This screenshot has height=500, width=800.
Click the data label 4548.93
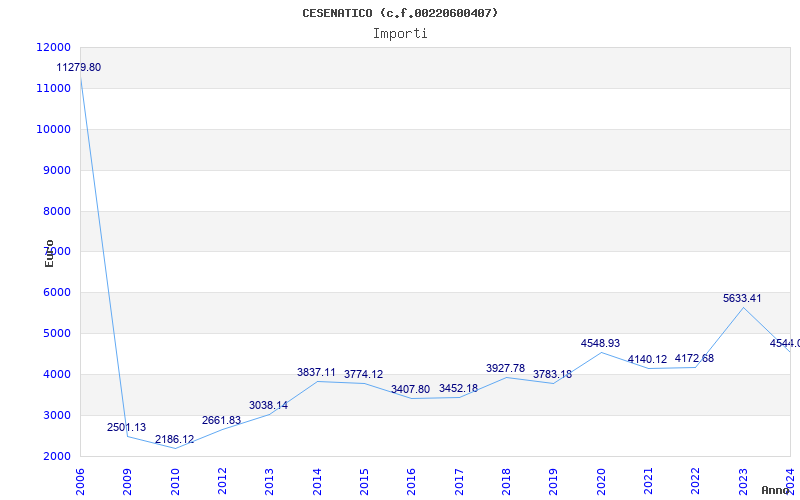pos(600,343)
